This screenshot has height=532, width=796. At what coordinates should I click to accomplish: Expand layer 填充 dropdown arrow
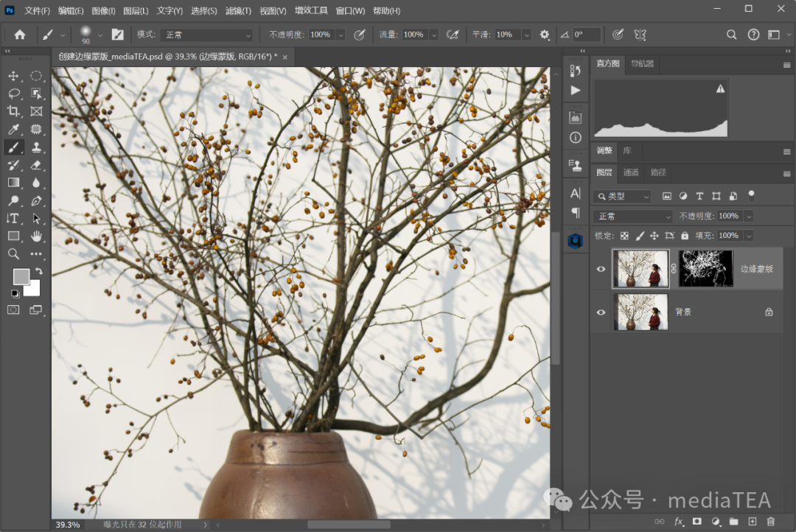(x=749, y=236)
